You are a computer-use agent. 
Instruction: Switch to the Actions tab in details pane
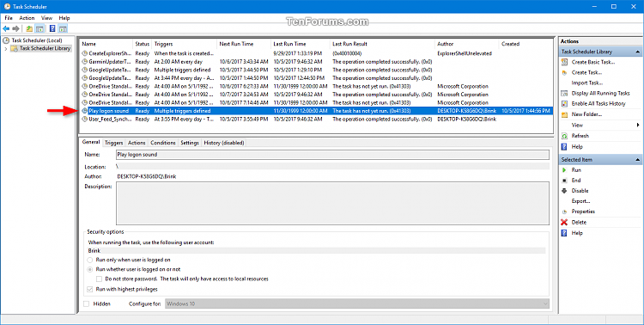tap(137, 143)
